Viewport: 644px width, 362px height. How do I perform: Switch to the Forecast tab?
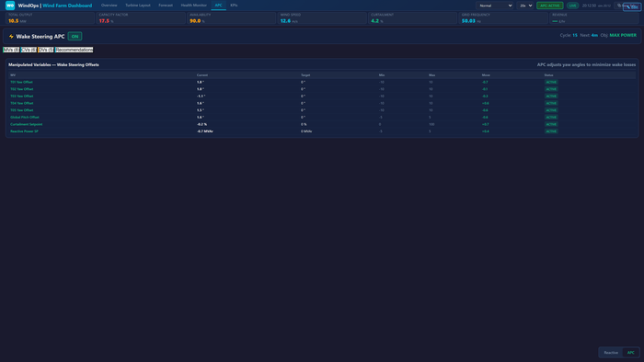pyautogui.click(x=166, y=6)
